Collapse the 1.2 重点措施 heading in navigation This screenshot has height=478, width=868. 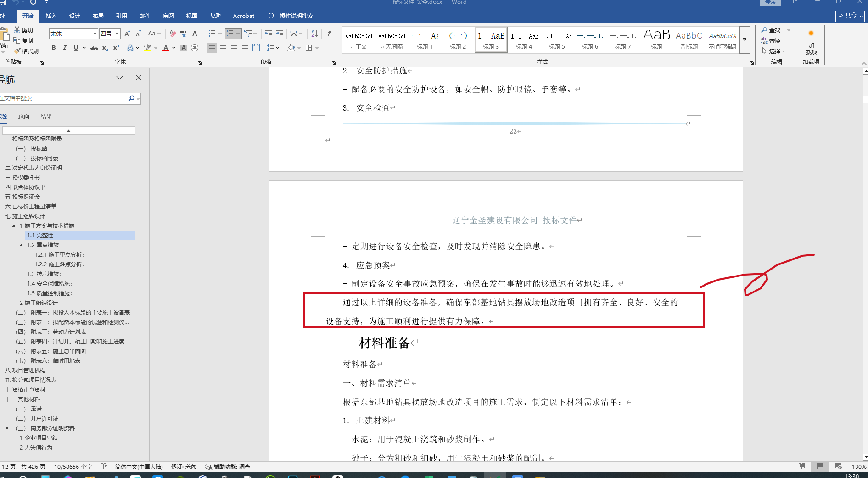click(x=21, y=245)
